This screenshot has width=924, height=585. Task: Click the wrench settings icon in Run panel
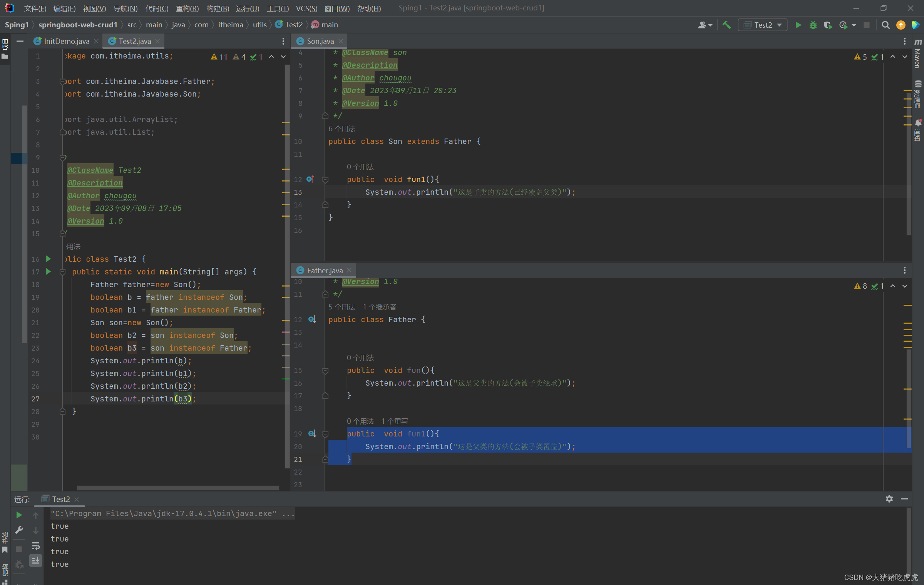tap(19, 530)
